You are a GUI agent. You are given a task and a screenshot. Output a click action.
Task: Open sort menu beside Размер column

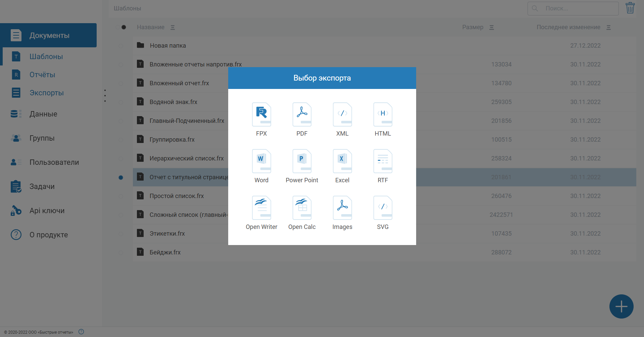(492, 27)
